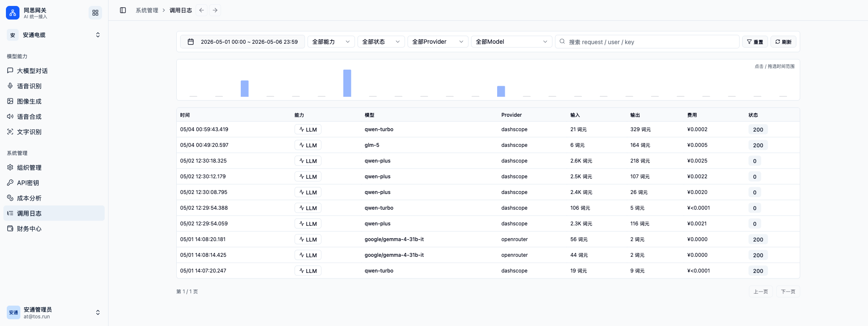Go forward with the right arrow button
This screenshot has height=326, width=868.
(215, 10)
